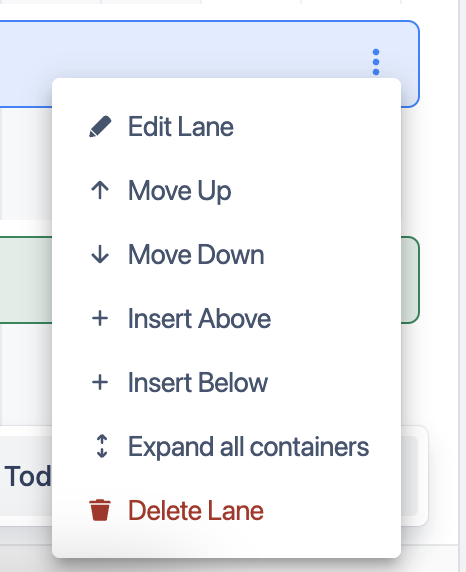Screen dimensions: 466x572
Task: Click the down arrow icon for Move Down
Action: coord(100,254)
